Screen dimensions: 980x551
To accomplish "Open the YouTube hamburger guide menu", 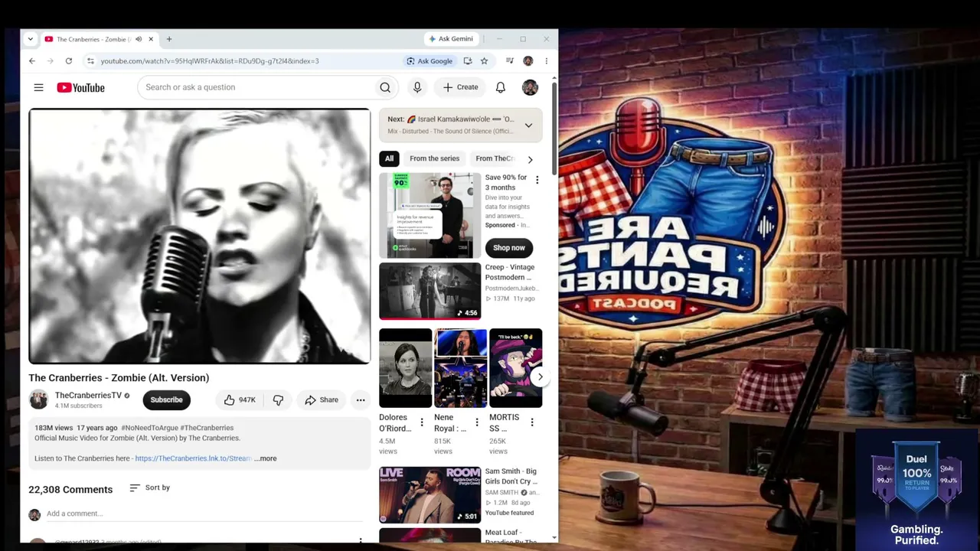I will 38,87.
